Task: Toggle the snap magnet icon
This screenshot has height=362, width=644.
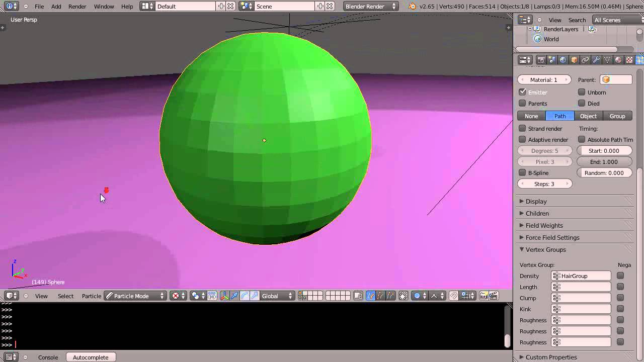Action: [x=454, y=296]
